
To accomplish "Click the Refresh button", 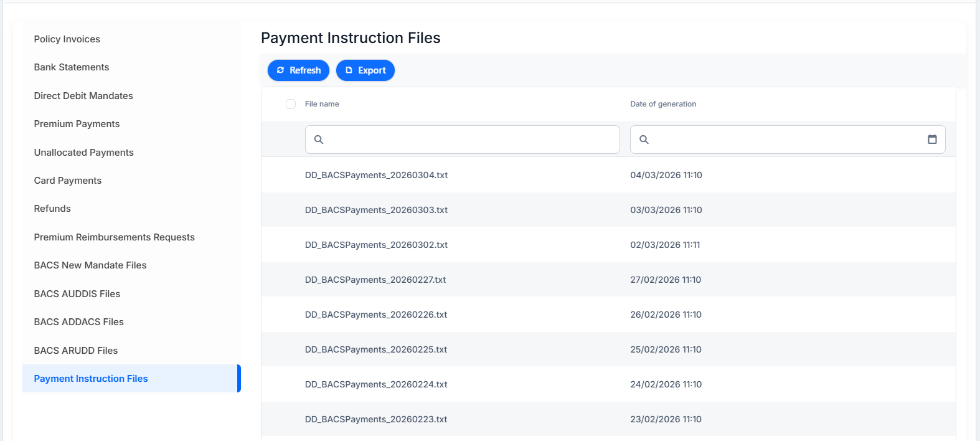I will [x=298, y=70].
